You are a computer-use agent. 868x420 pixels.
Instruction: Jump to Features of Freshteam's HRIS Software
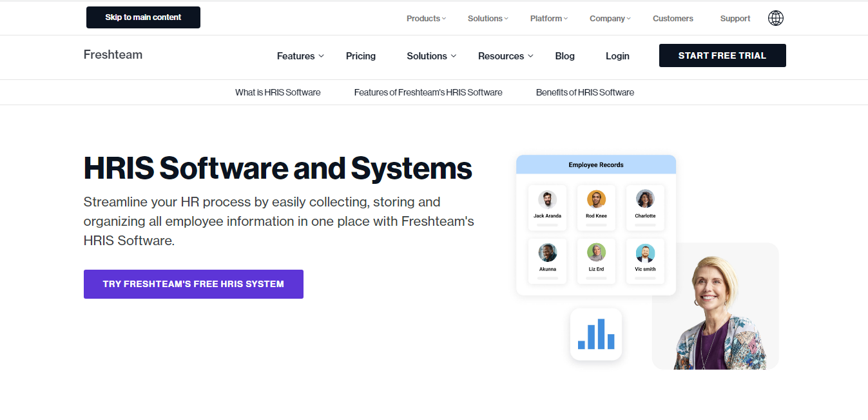428,92
